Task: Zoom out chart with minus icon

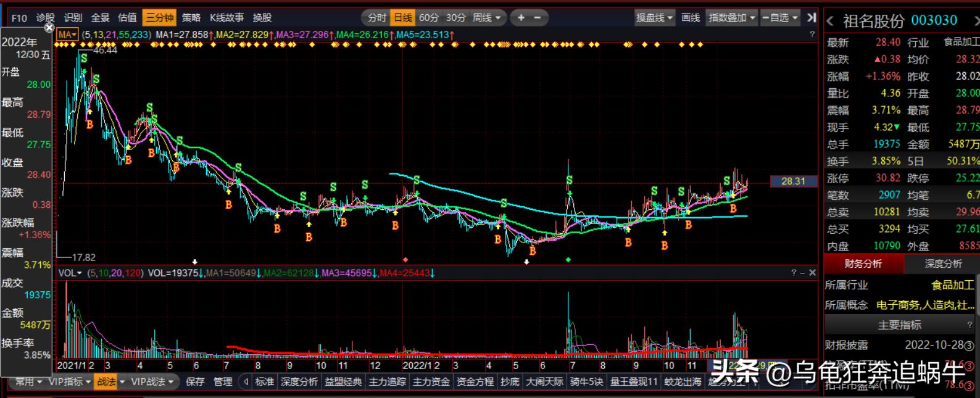Action: 537,18
